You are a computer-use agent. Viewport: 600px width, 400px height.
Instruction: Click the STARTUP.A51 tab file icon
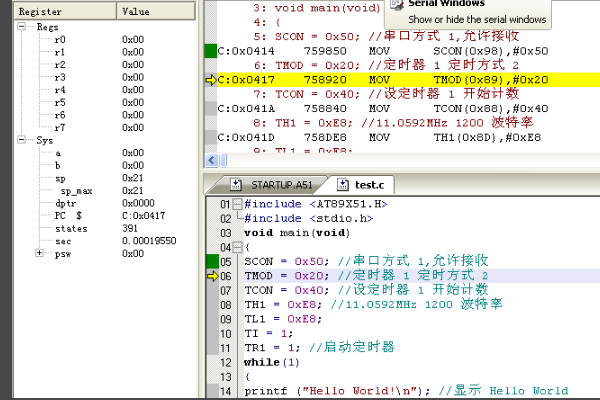tap(237, 185)
